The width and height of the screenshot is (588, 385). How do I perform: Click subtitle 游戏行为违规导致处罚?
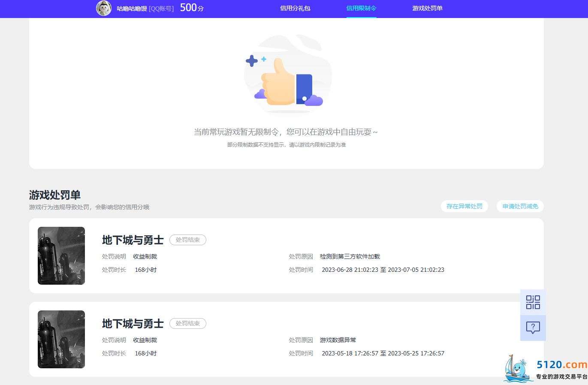pyautogui.click(x=89, y=207)
